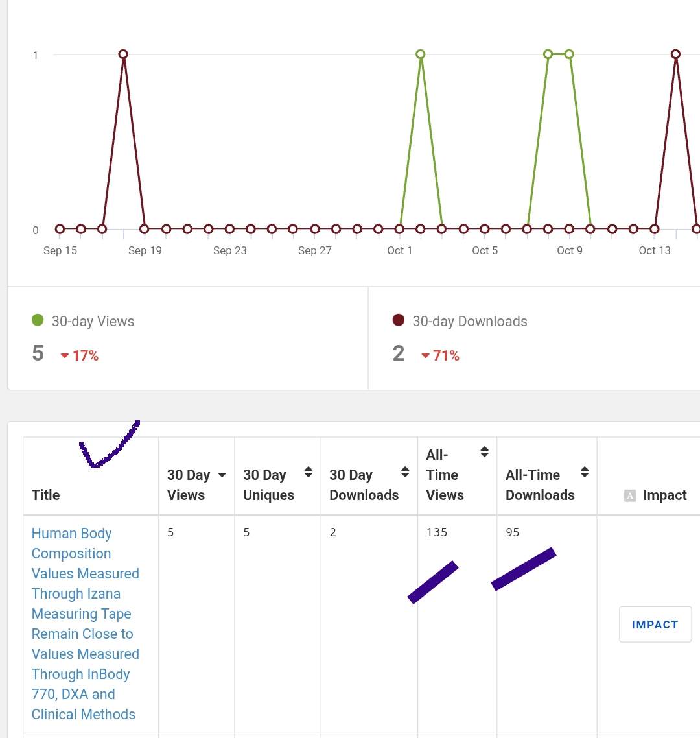Image resolution: width=700 pixels, height=738 pixels.
Task: Toggle 30-day Views series via green dot
Action: [38, 320]
